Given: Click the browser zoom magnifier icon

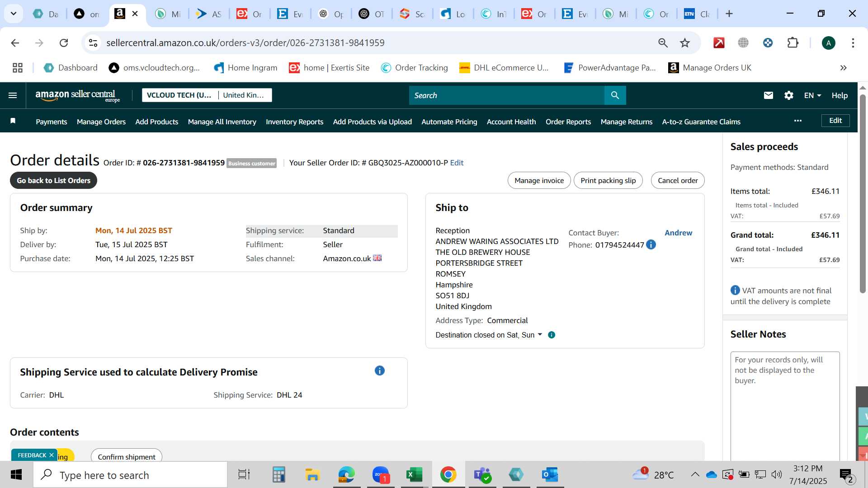Looking at the screenshot, I should [663, 43].
